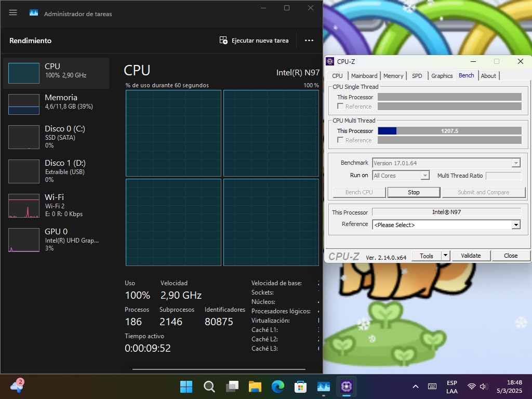Select the Wi-Fi performance entry
This screenshot has width=532, height=399.
click(56, 205)
